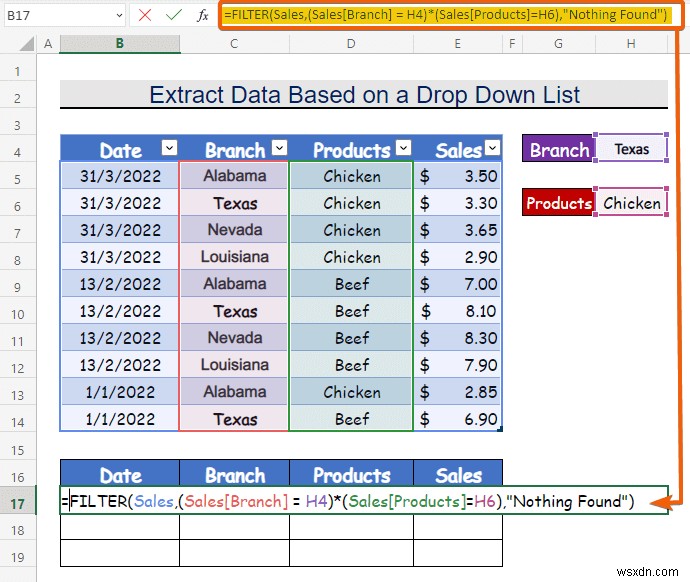This screenshot has height=582, width=690.
Task: Open the Insert Function fx dialog
Action: (x=202, y=15)
